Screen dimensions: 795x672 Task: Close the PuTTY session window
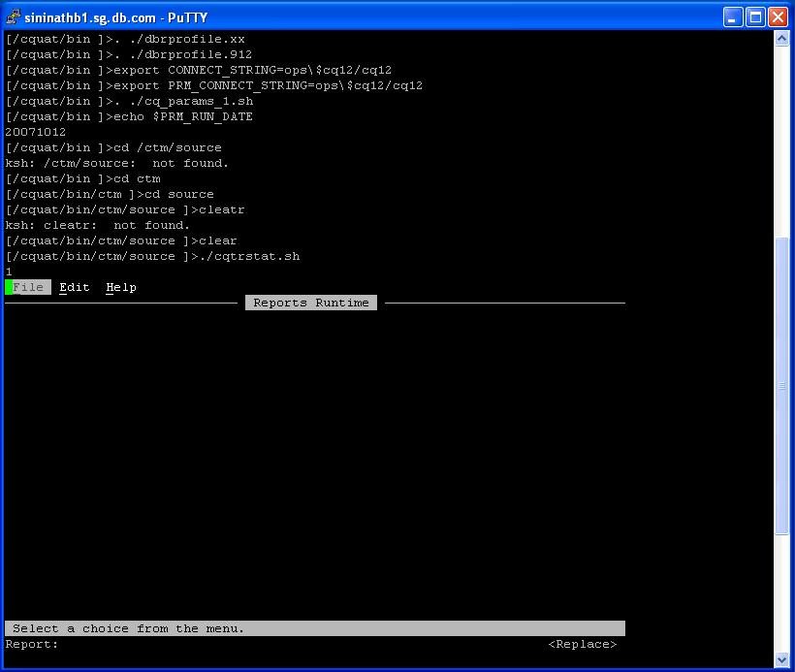[779, 16]
